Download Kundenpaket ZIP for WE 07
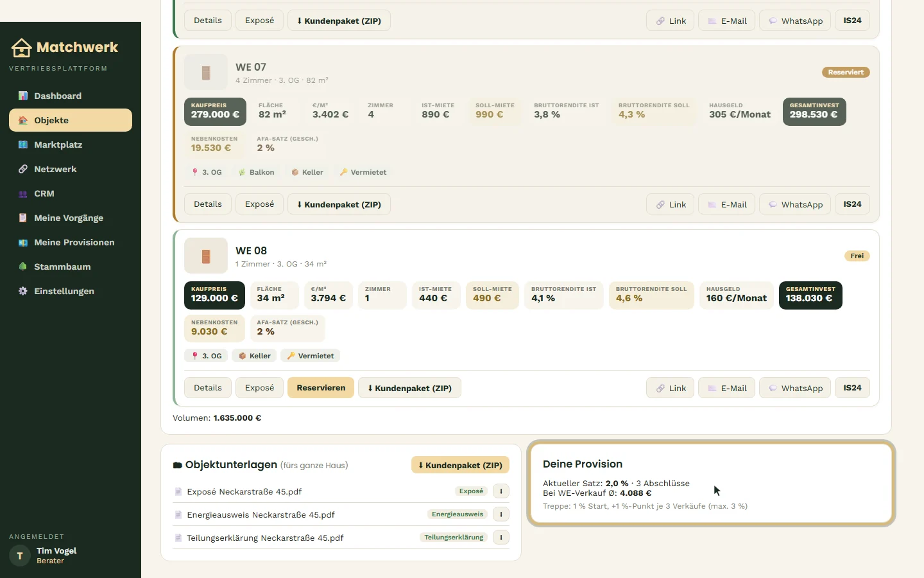 (339, 204)
